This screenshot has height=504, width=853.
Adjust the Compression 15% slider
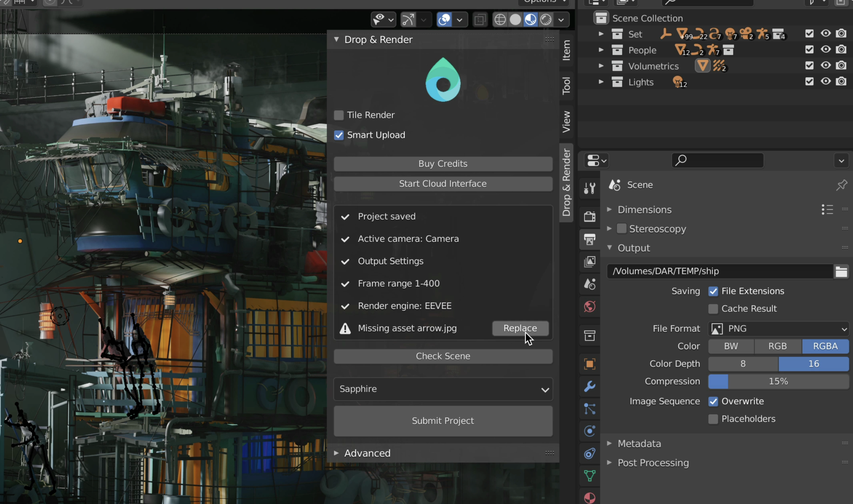[x=779, y=381]
